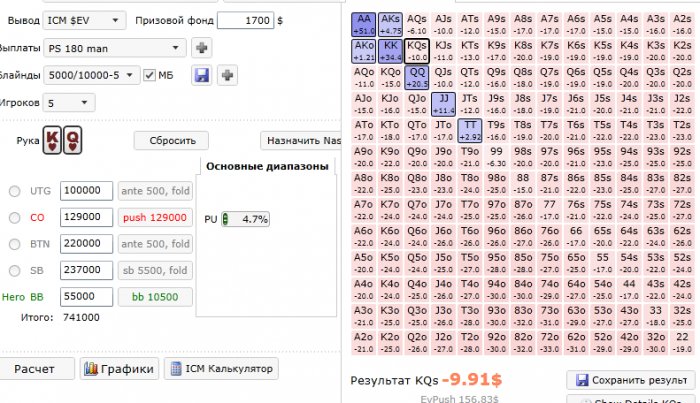Toggle the МБ checkbox
Screen dimensions: 700x403
(150, 75)
